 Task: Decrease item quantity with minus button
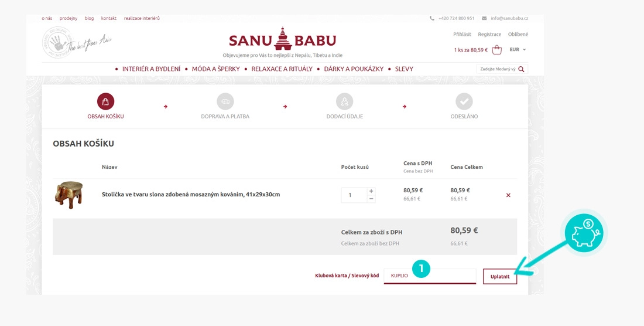tap(371, 199)
